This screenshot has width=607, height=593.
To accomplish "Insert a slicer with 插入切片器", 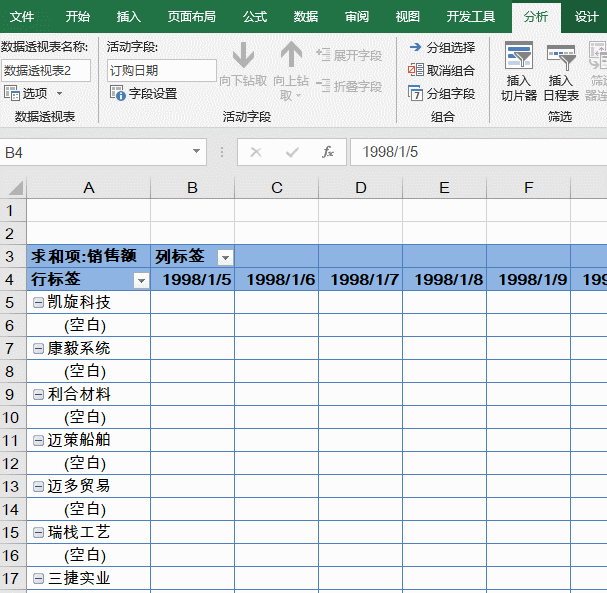I will click(519, 72).
